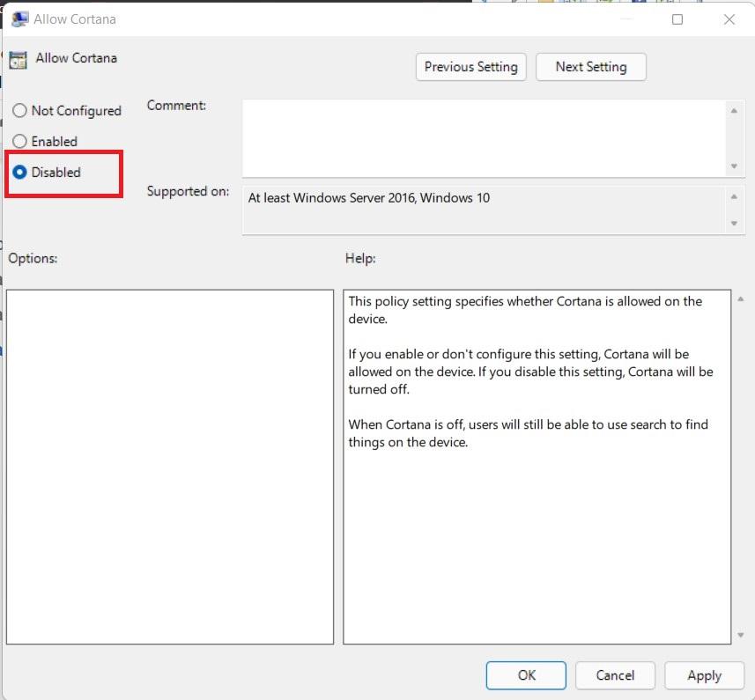755x700 pixels.
Task: Click inside the Comment text box
Action: (x=483, y=138)
